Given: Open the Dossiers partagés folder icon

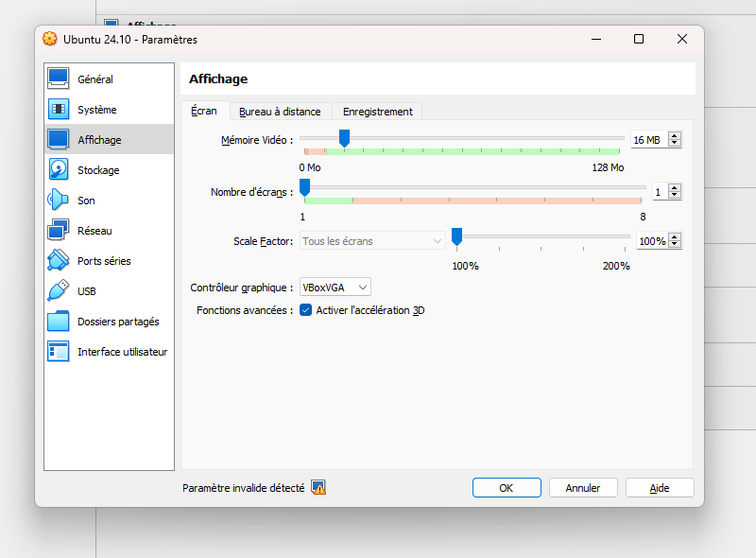Looking at the screenshot, I should pyautogui.click(x=59, y=322).
